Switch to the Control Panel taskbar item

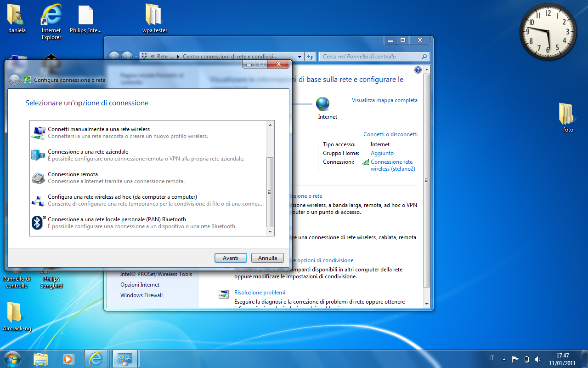(125, 358)
